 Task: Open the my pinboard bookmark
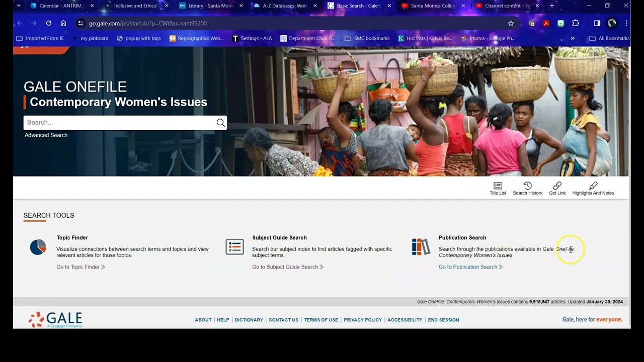pos(91,38)
